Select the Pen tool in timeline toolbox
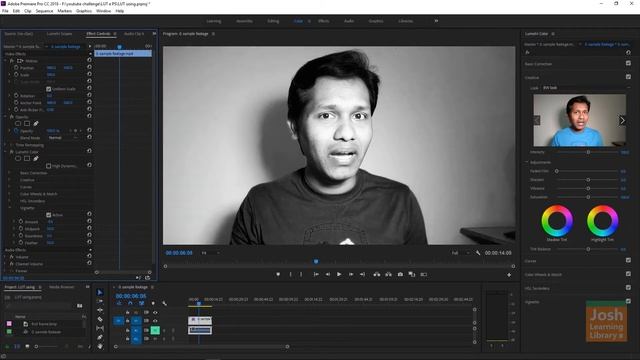640x360 pixels. pyautogui.click(x=100, y=337)
